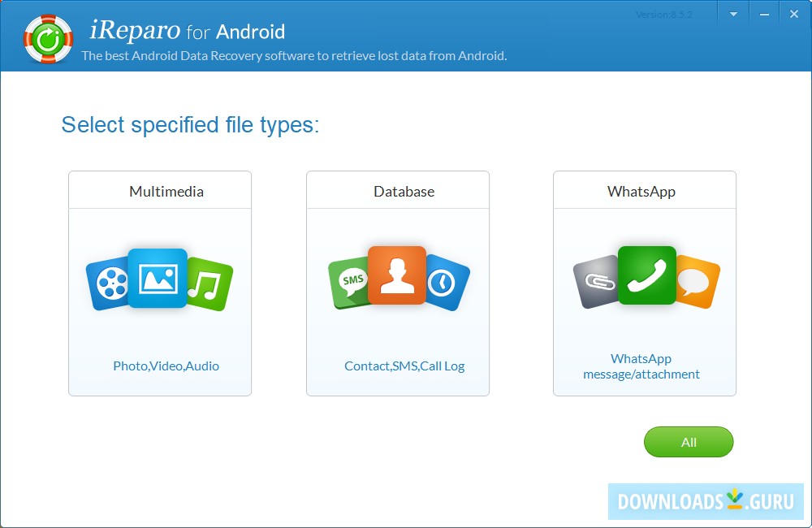
Task: Choose the Multimedia card header
Action: click(160, 191)
